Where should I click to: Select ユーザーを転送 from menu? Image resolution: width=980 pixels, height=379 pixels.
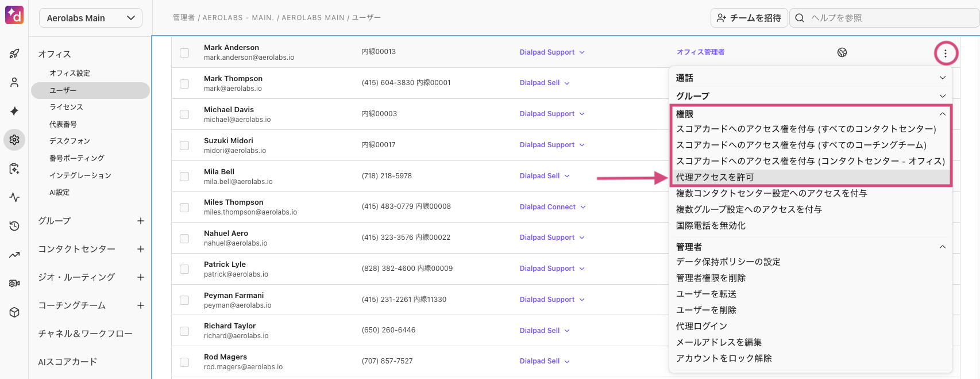(x=706, y=294)
